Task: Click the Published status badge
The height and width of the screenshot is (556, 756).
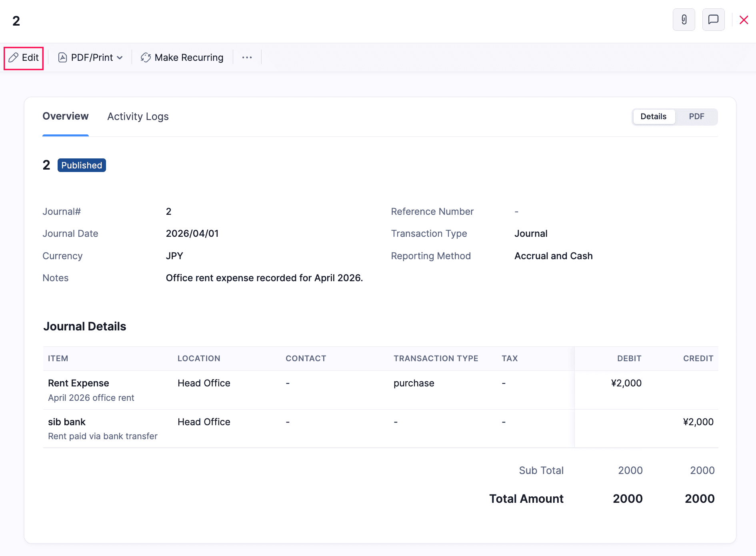Action: (82, 165)
